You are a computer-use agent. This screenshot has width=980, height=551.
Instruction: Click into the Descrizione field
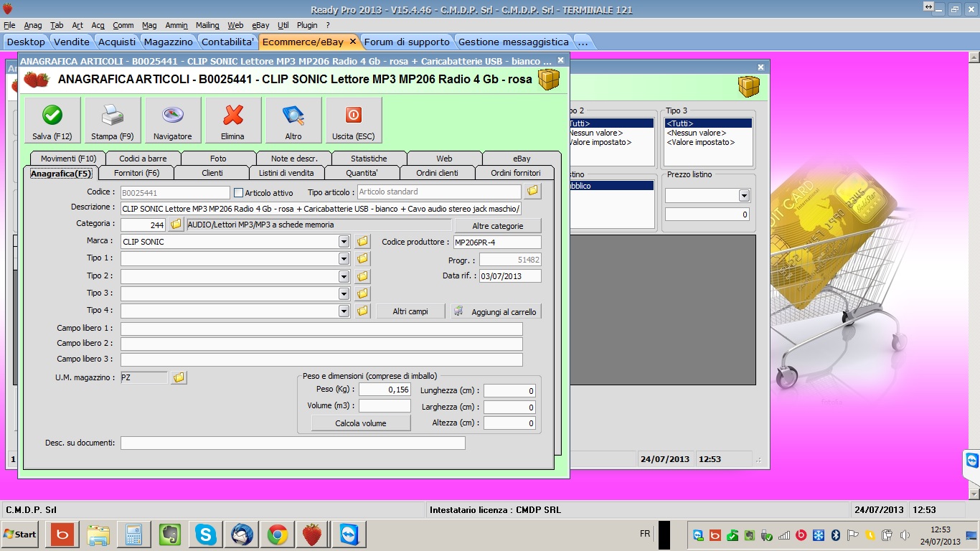click(x=321, y=209)
